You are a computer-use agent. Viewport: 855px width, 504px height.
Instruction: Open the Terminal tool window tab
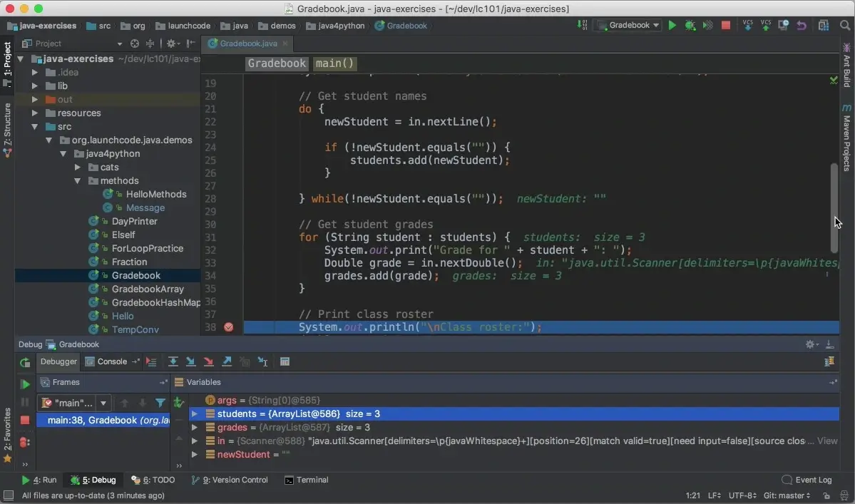[x=307, y=480]
